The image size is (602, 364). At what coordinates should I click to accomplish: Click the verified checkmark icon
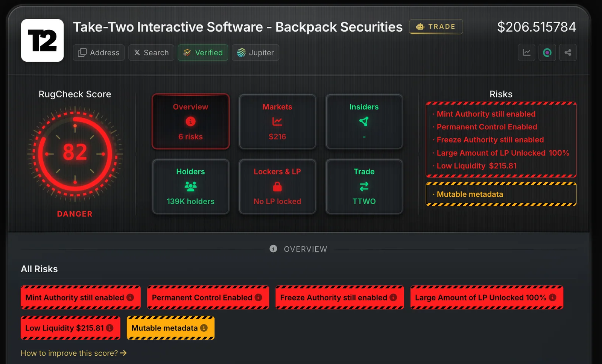(x=187, y=53)
